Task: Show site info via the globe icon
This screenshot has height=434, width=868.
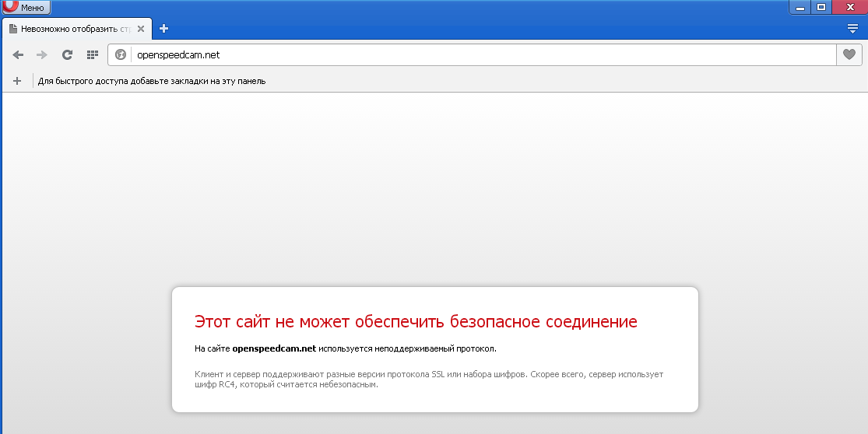Action: (x=121, y=54)
